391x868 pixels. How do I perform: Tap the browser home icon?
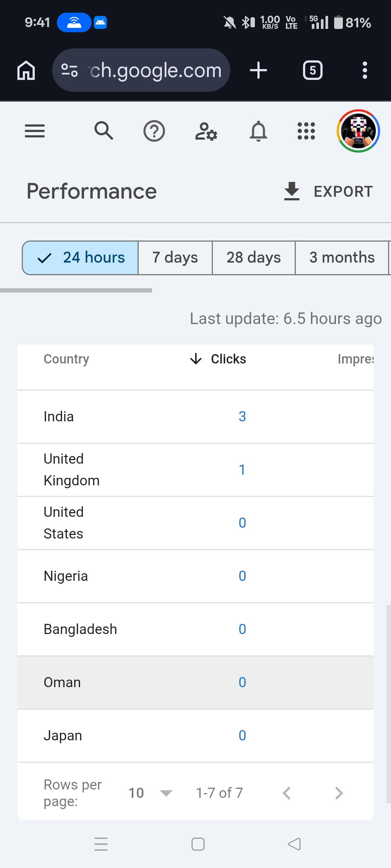pyautogui.click(x=26, y=70)
